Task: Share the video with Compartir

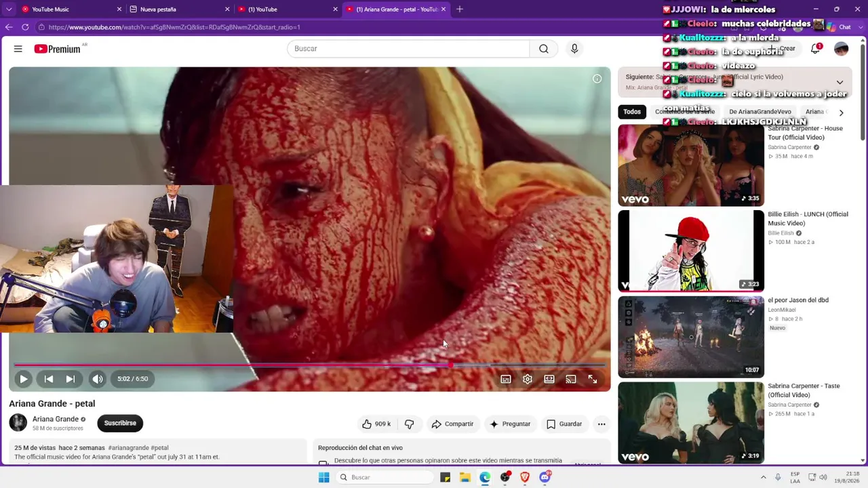Action: tap(452, 424)
